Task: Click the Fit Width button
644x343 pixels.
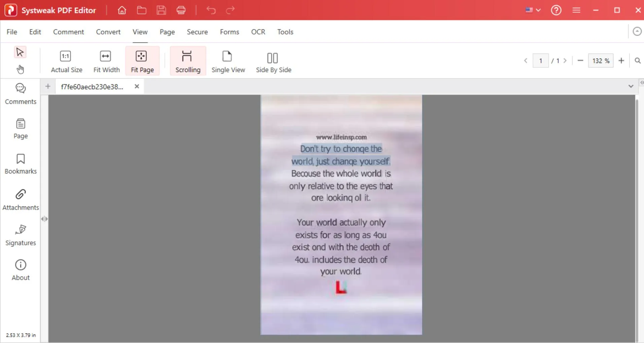Action: click(x=106, y=61)
